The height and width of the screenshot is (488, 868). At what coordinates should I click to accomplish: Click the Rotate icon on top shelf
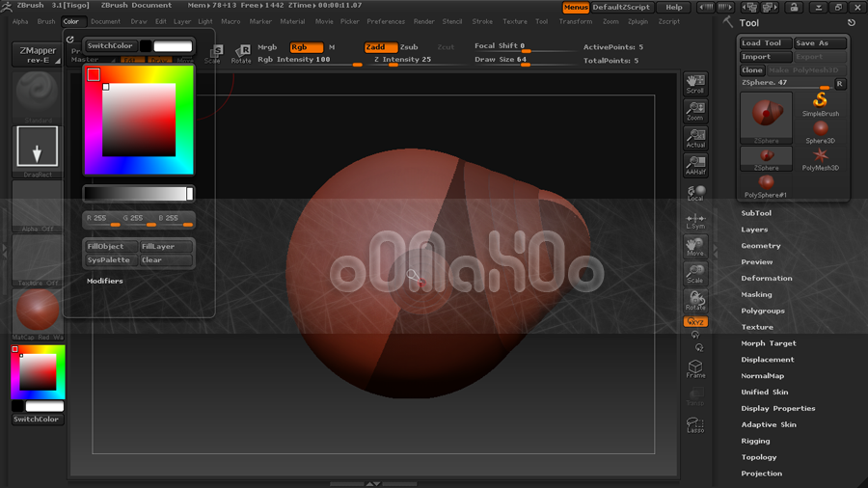241,54
